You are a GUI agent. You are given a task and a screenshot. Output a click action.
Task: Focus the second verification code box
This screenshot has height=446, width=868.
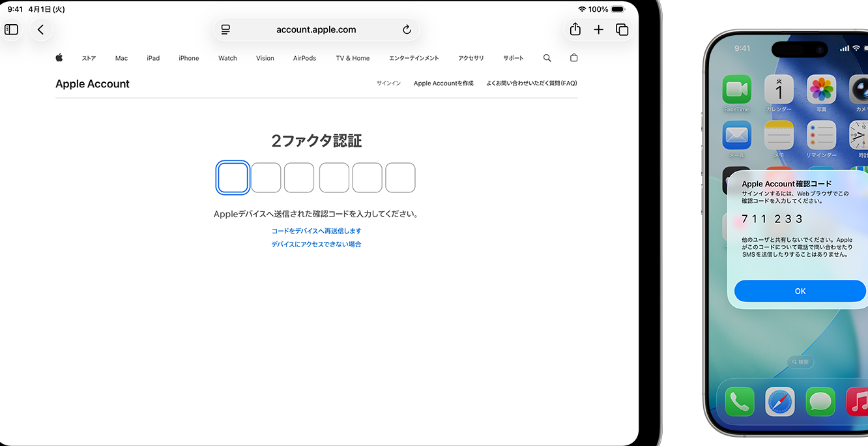pos(266,178)
